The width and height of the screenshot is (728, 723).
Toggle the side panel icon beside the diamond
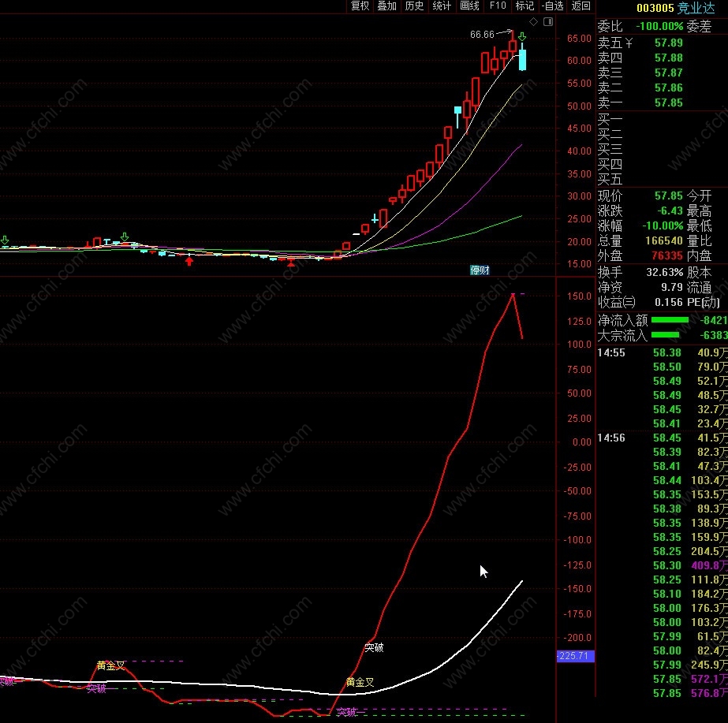pyautogui.click(x=548, y=22)
